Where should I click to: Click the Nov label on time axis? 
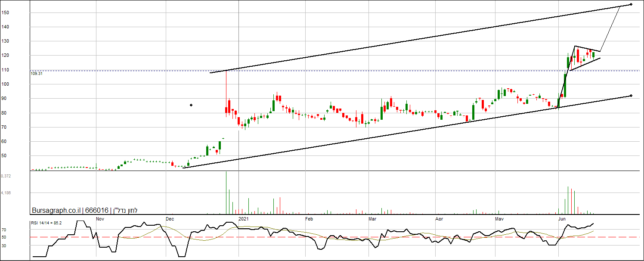click(100, 219)
